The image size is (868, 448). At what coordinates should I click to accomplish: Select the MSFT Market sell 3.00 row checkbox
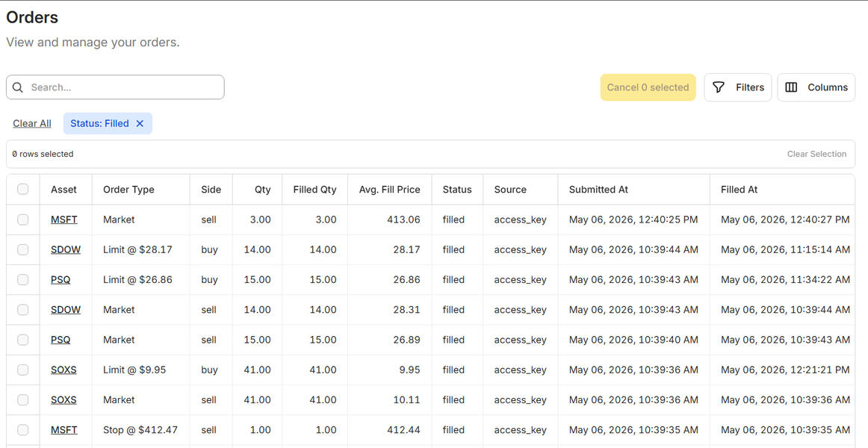(x=22, y=220)
